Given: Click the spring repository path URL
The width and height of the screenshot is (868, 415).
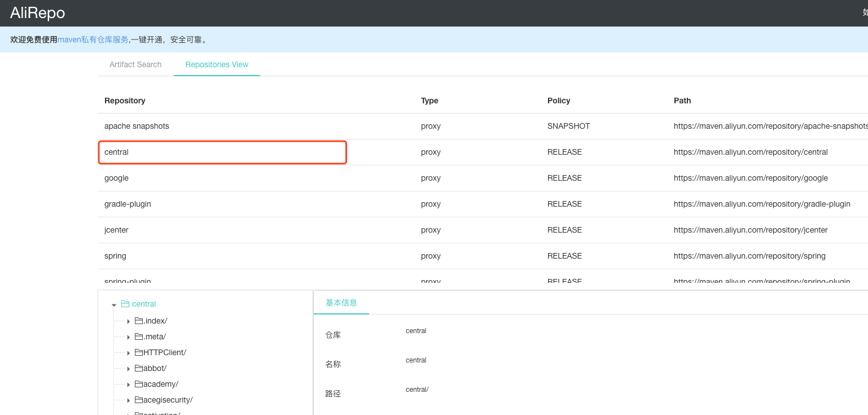Looking at the screenshot, I should 749,256.
